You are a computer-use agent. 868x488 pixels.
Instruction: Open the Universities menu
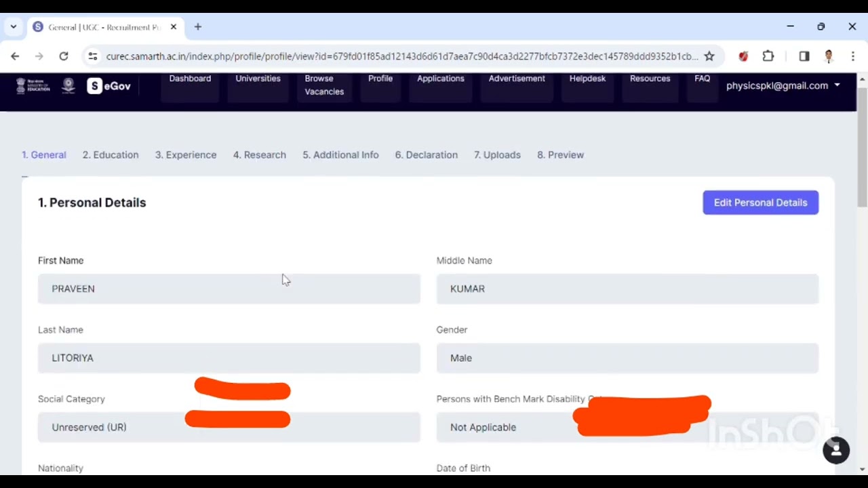point(258,79)
